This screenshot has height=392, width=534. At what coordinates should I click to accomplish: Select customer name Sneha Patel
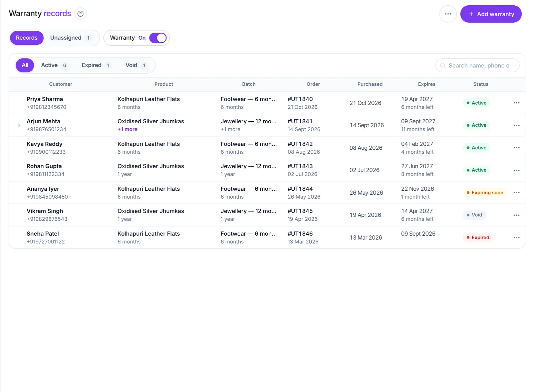tap(43, 234)
